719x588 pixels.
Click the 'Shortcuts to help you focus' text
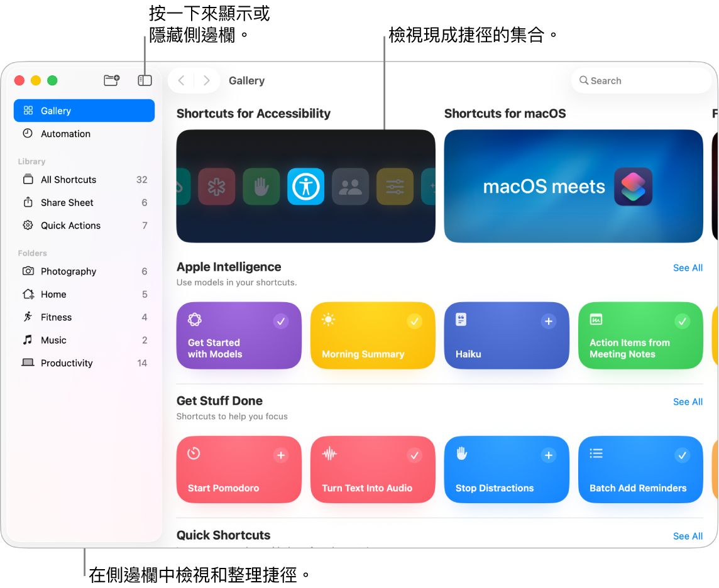click(x=232, y=416)
